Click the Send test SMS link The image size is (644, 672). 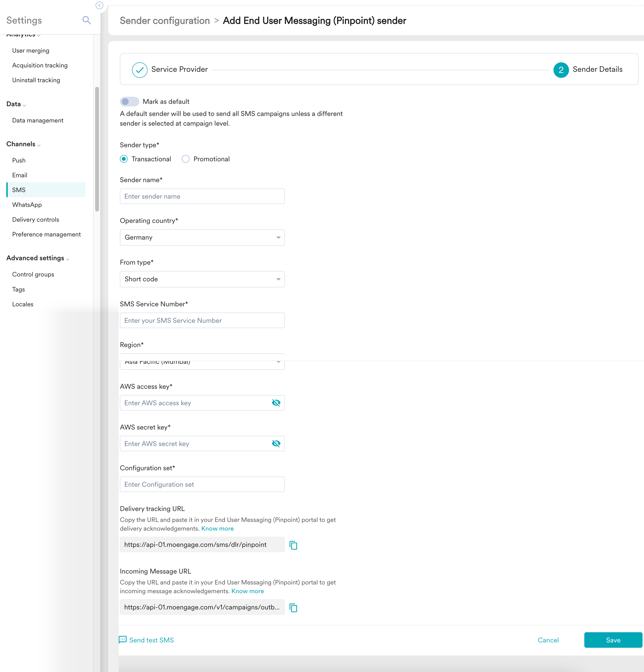tap(151, 640)
